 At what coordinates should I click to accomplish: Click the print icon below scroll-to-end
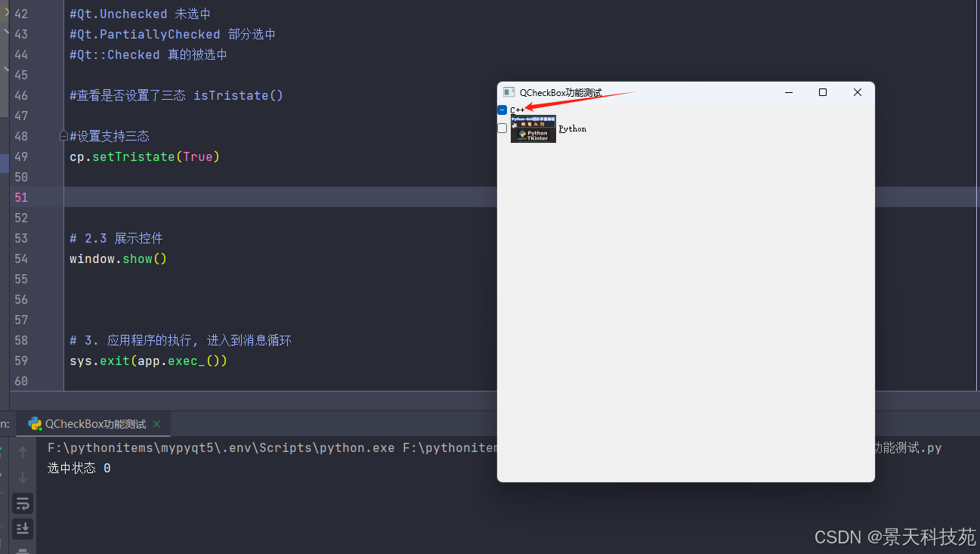pyautogui.click(x=23, y=550)
